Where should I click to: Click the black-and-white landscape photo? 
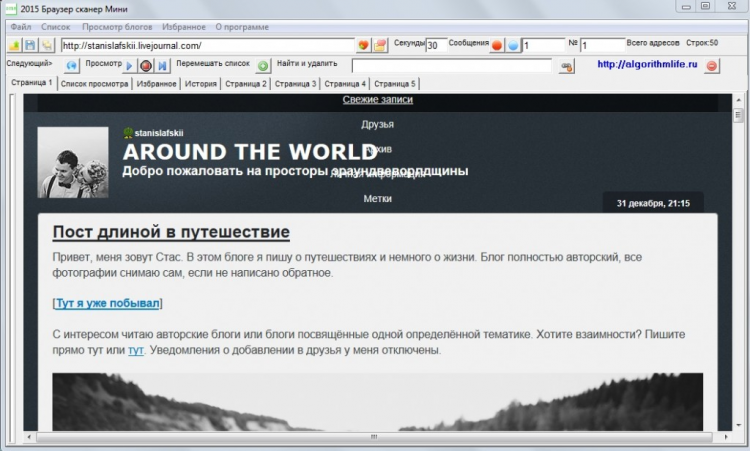(377, 402)
